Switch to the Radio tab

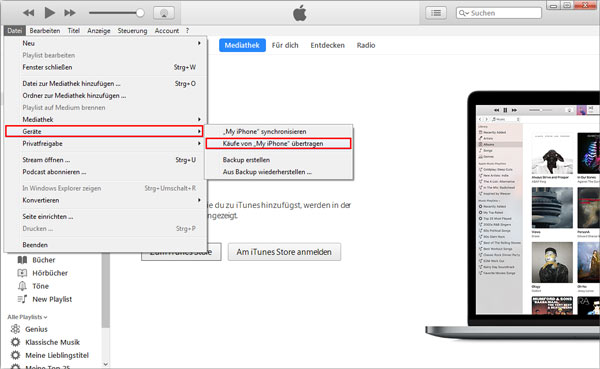point(366,45)
